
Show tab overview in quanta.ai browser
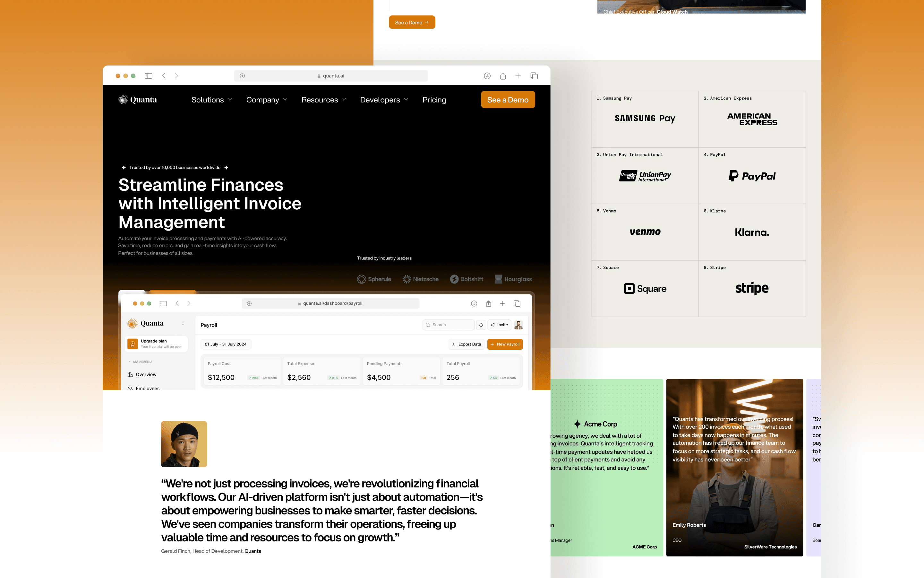(534, 76)
